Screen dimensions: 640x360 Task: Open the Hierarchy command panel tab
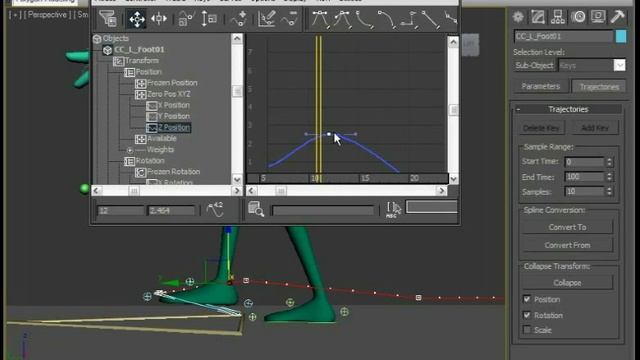pos(558,17)
